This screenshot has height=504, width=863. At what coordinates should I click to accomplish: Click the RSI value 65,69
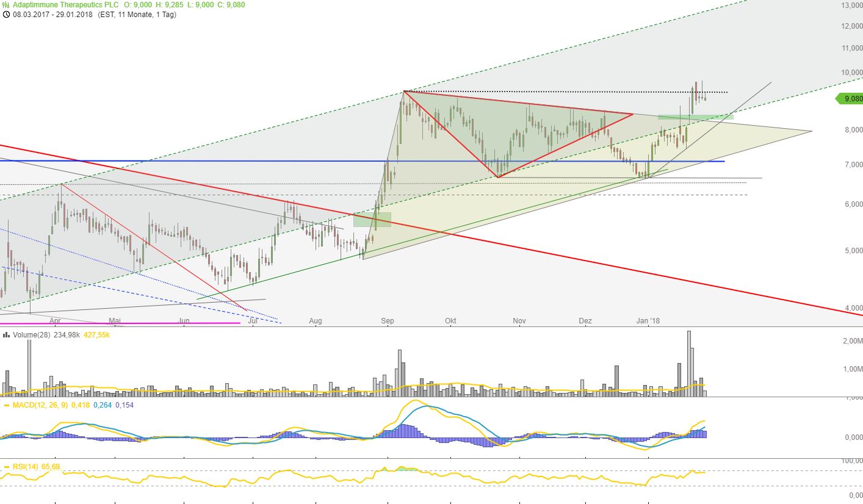[x=51, y=467]
